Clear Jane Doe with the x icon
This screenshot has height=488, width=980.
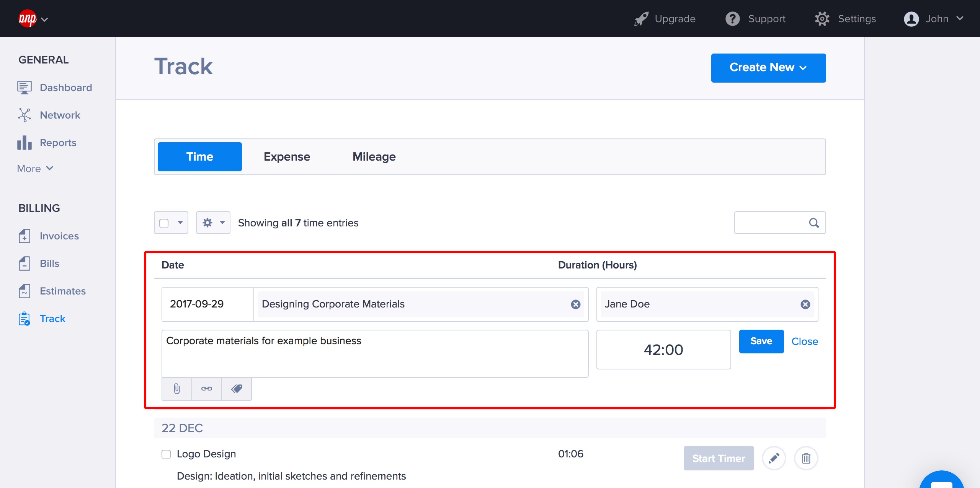pos(805,304)
